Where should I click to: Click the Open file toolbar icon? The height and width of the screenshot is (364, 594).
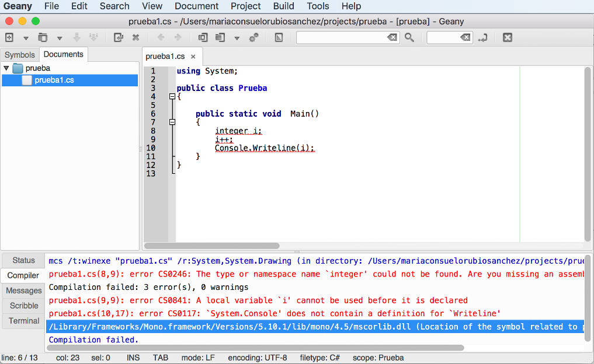coord(43,37)
